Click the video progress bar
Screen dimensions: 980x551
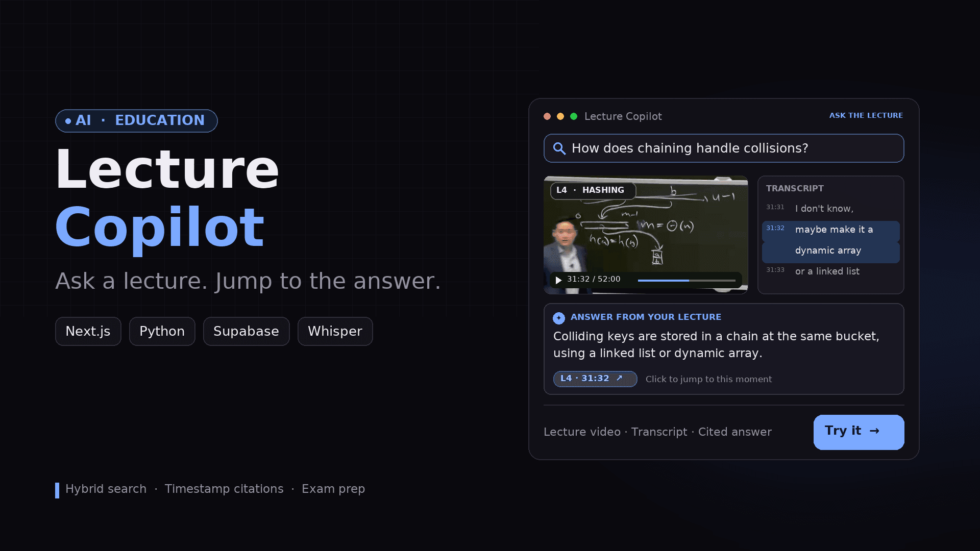pos(687,280)
